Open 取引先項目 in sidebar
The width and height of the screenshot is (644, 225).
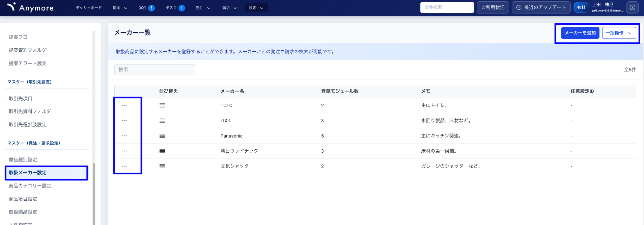click(21, 99)
